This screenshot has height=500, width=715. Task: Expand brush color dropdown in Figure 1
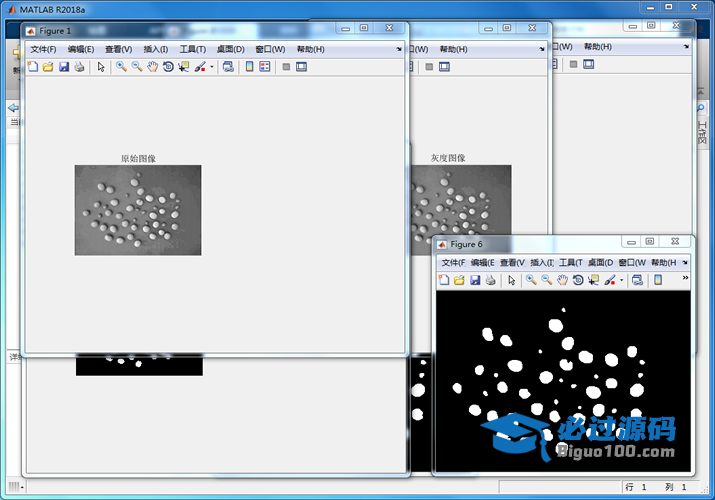[212, 67]
